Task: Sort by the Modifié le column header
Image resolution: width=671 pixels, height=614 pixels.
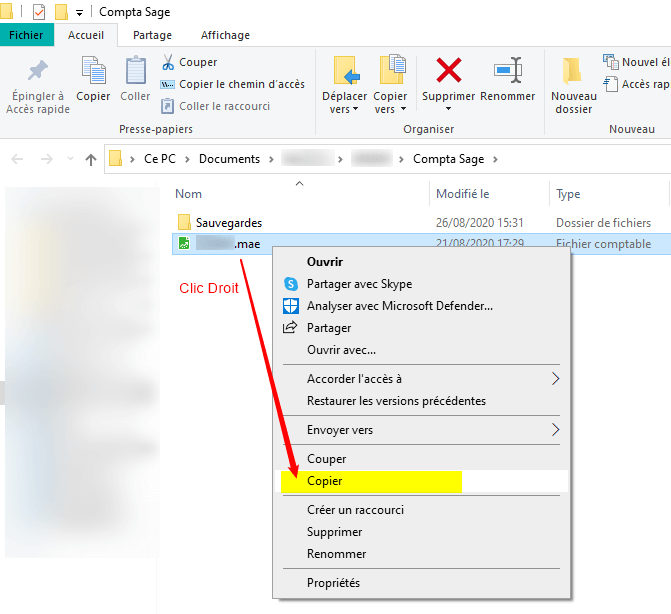Action: [462, 194]
